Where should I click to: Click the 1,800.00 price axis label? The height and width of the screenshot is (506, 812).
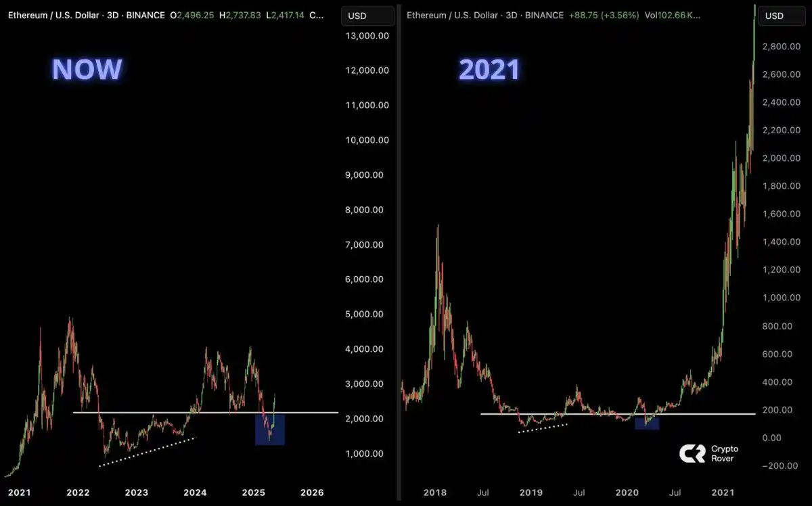pyautogui.click(x=782, y=185)
